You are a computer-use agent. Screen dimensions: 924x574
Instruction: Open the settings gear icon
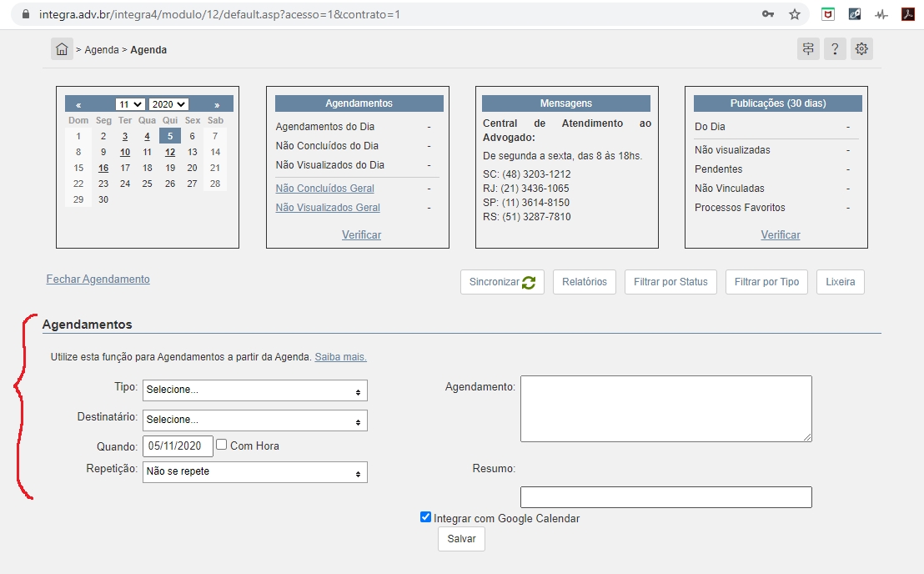pyautogui.click(x=861, y=49)
